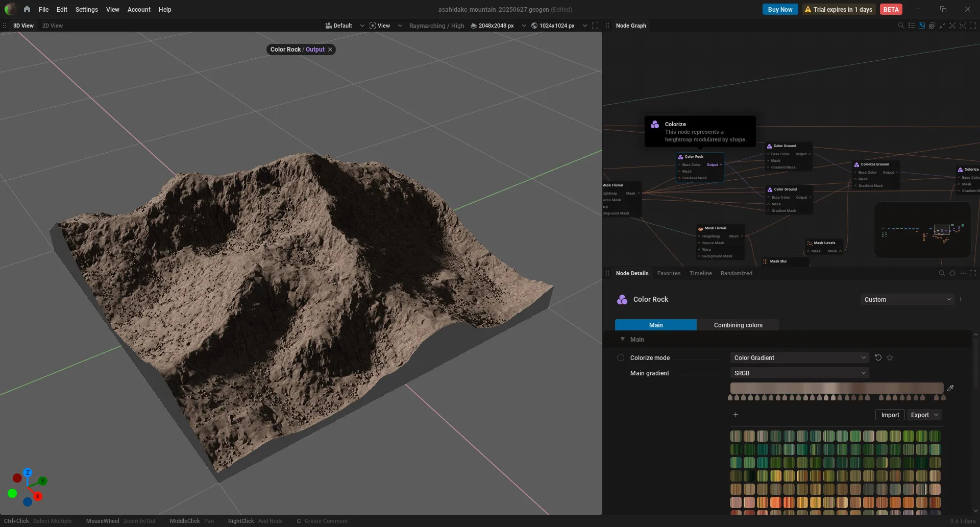Open the SRGB gradient dropdown
This screenshot has width=980, height=527.
[799, 373]
